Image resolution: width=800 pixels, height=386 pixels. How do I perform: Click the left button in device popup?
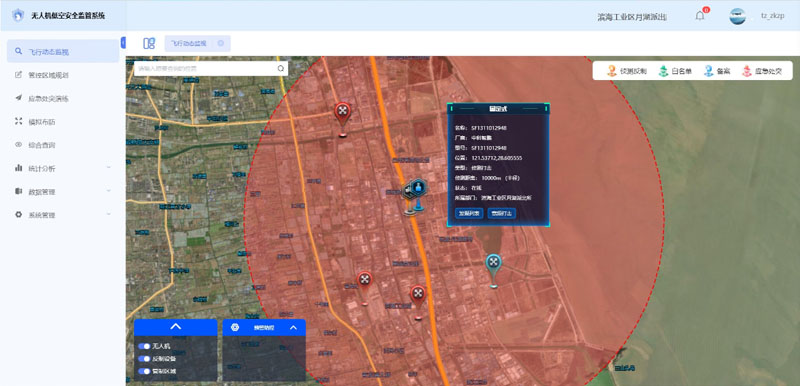[469, 213]
